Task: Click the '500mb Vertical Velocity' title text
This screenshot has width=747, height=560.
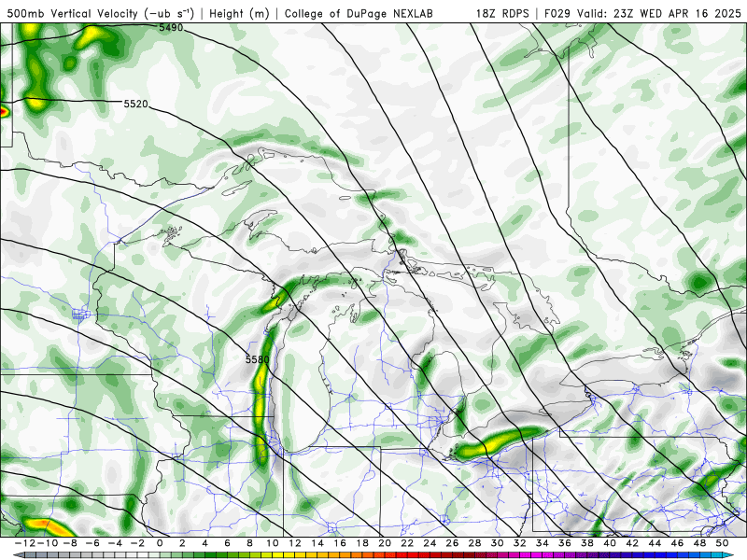Action: pos(73,13)
